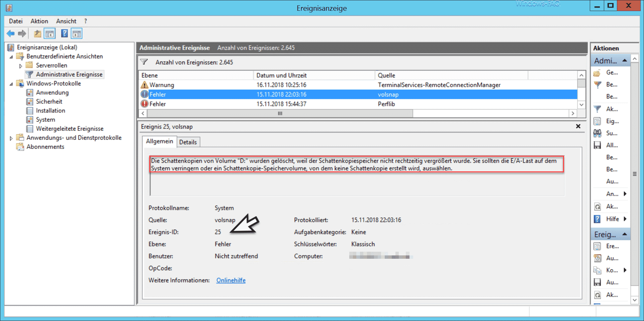Click the forward arrow toolbar icon

(22, 33)
